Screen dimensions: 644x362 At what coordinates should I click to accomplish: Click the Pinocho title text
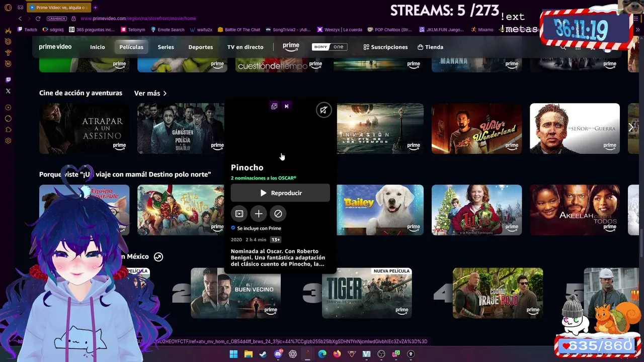[247, 167]
